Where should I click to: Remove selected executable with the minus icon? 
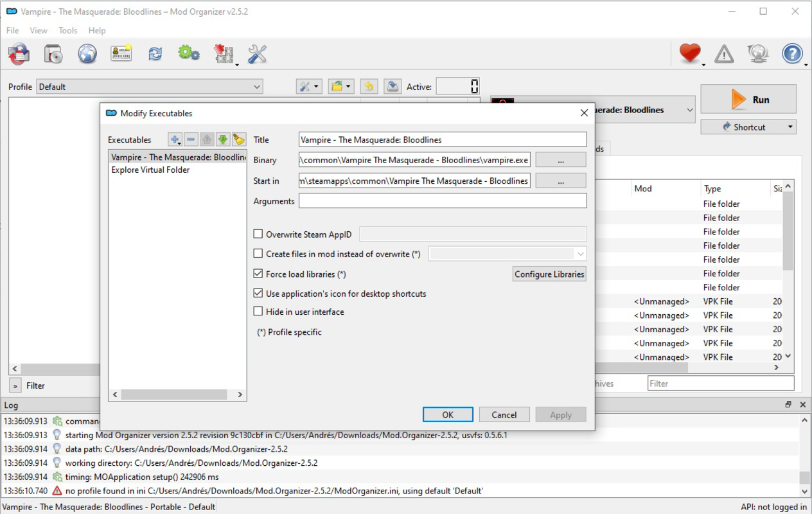pos(190,139)
